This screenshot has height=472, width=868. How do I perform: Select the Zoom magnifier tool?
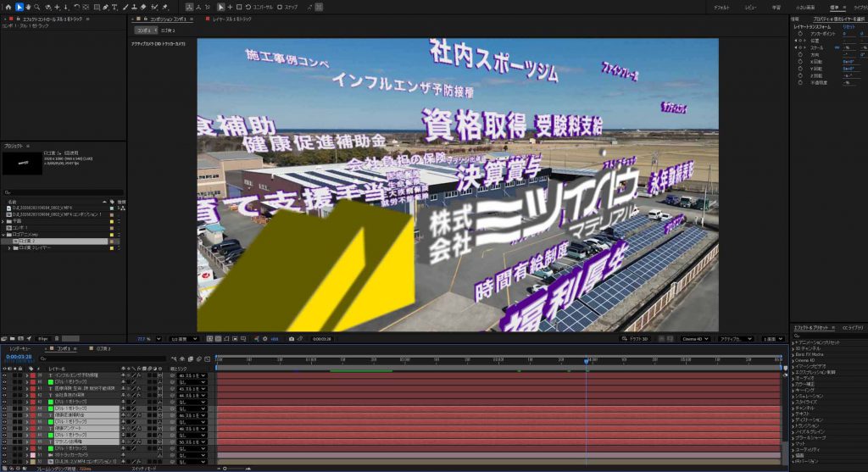point(38,7)
